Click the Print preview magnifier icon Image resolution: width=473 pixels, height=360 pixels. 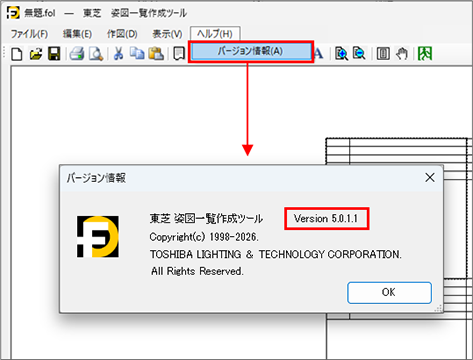pyautogui.click(x=96, y=54)
